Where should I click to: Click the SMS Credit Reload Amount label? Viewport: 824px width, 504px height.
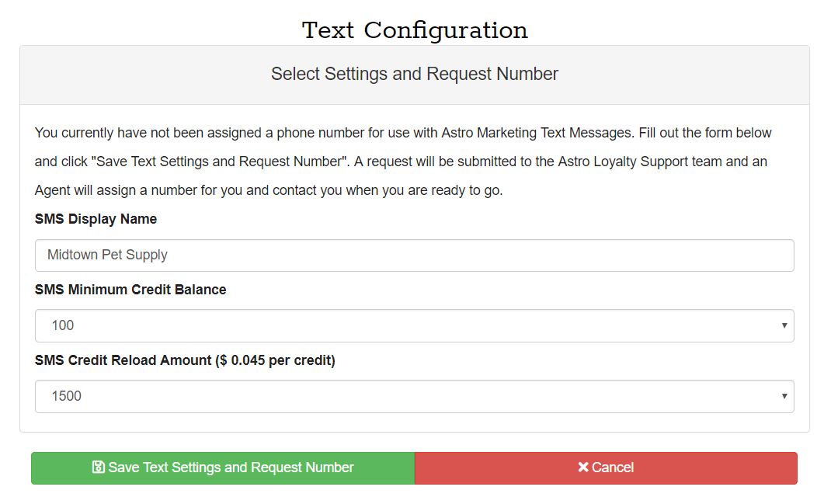pos(123,360)
